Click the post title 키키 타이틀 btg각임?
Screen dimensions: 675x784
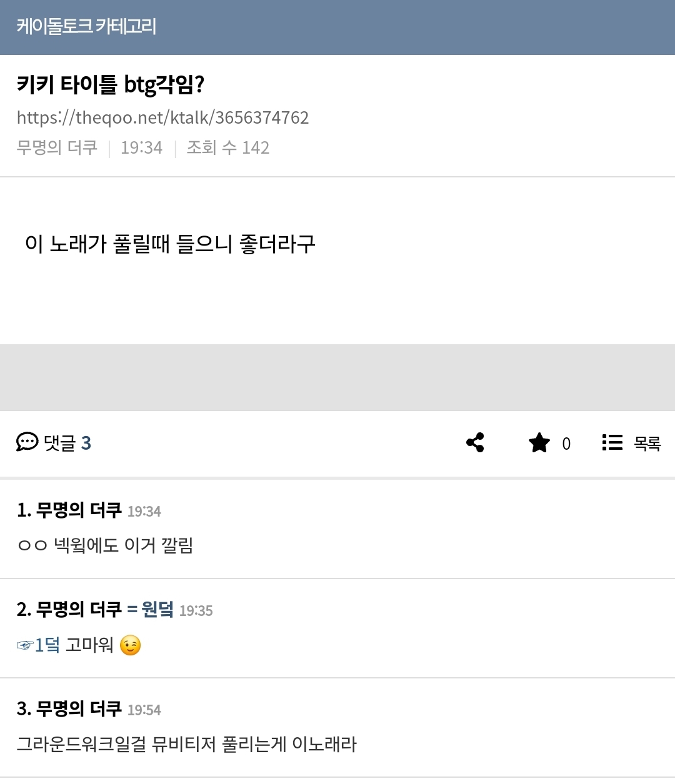click(111, 84)
